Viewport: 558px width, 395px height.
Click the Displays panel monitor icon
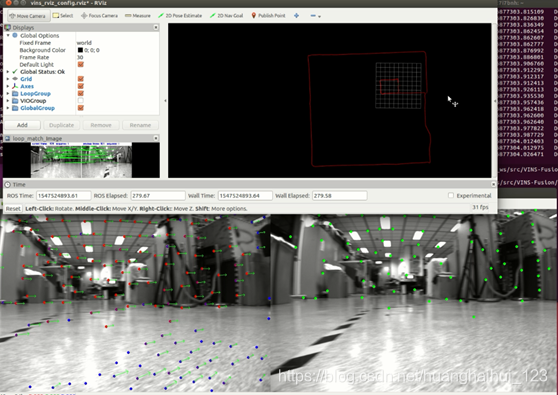click(x=7, y=27)
